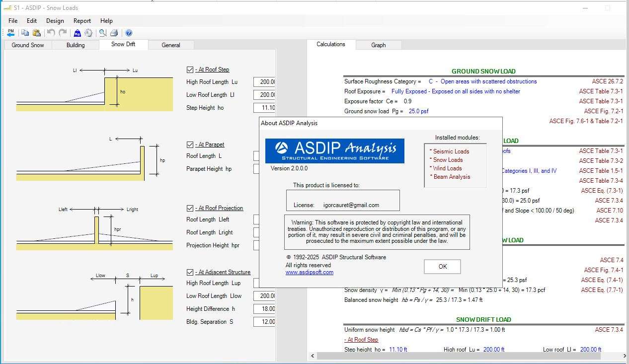Click OK in the About dialog
Viewport: 629px width, 364px height.
click(x=442, y=267)
